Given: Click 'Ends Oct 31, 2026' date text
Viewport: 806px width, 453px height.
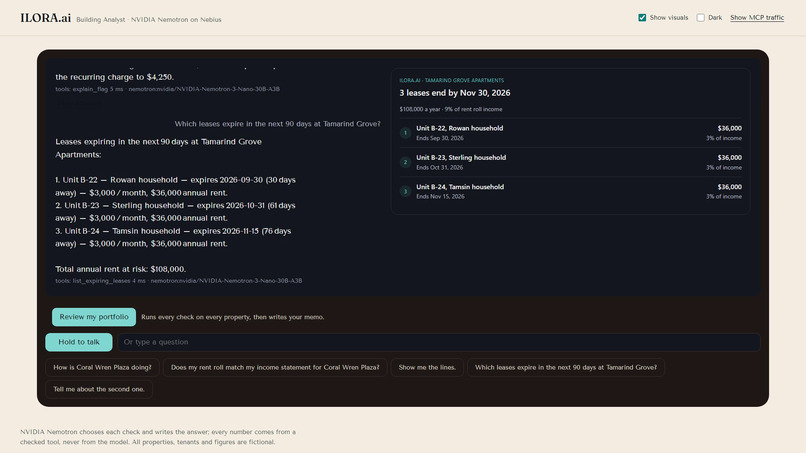Looking at the screenshot, I should tap(439, 168).
